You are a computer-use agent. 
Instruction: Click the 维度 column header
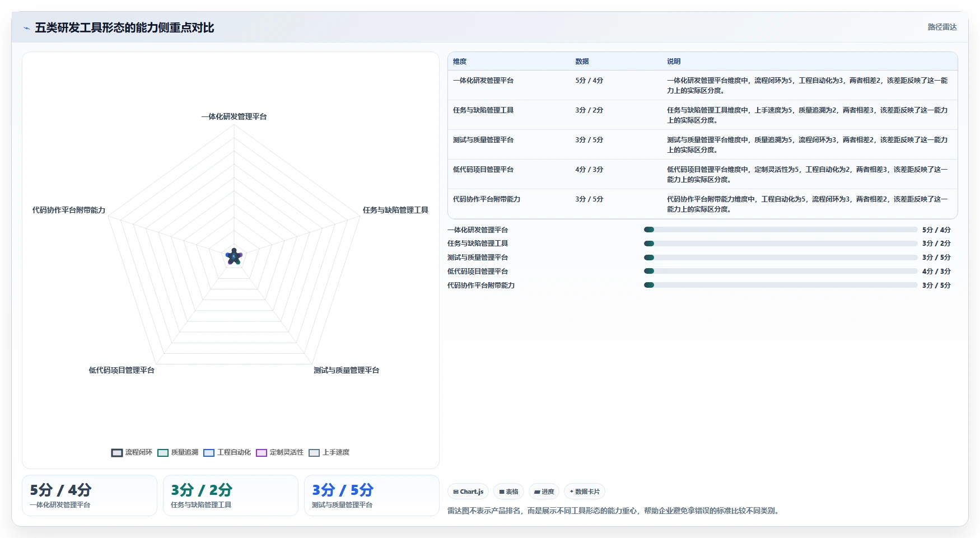click(x=460, y=62)
